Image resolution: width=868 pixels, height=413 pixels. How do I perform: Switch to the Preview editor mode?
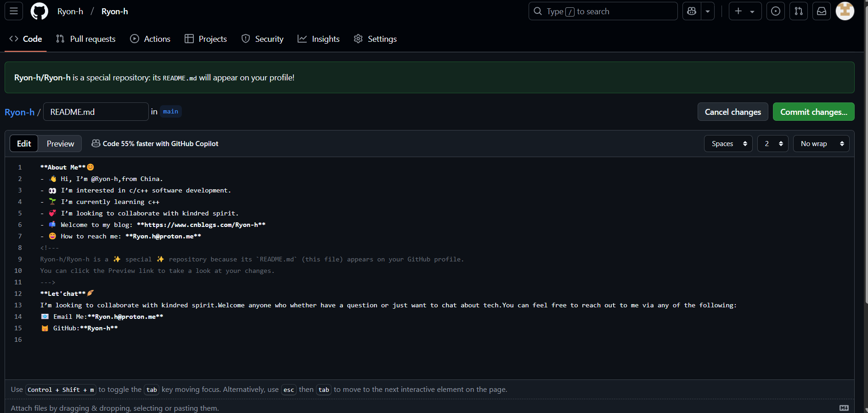click(x=60, y=144)
